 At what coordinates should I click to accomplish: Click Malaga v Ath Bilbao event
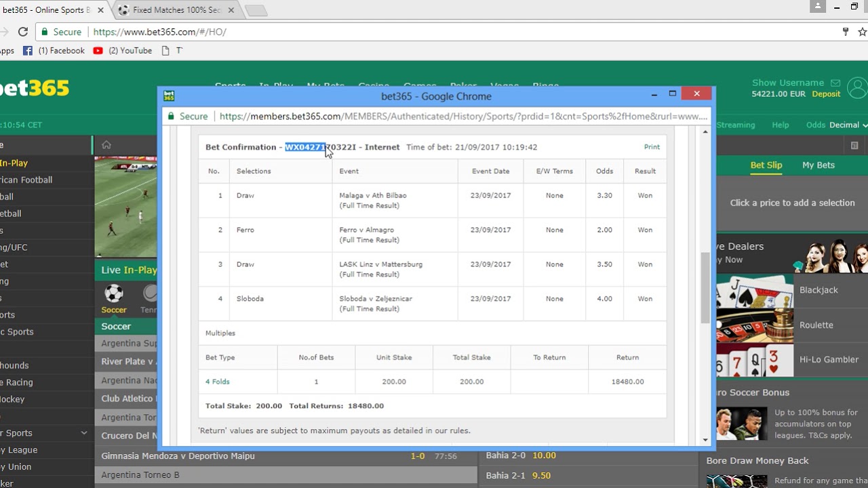373,195
